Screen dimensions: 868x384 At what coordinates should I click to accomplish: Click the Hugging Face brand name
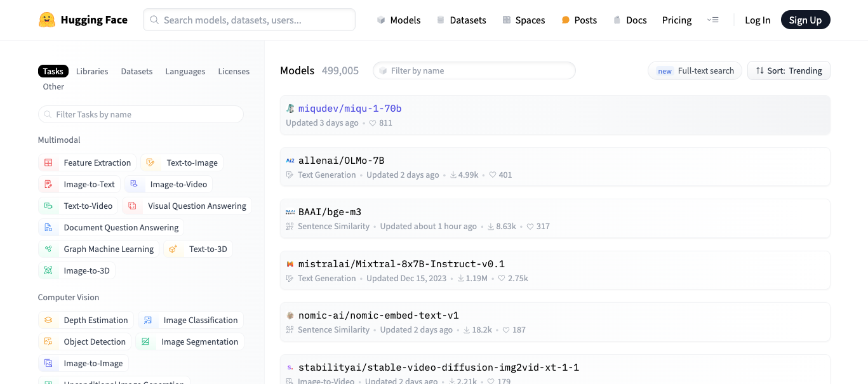(94, 20)
